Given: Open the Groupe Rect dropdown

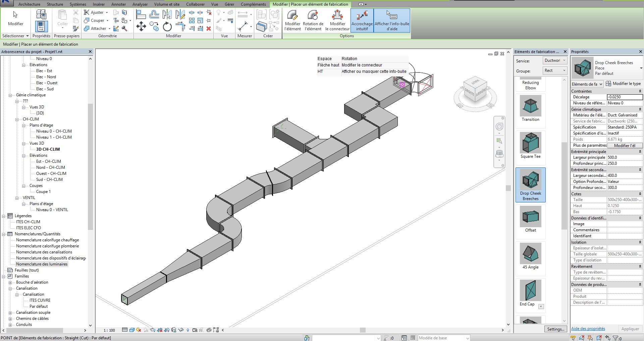Looking at the screenshot, I should pos(555,70).
